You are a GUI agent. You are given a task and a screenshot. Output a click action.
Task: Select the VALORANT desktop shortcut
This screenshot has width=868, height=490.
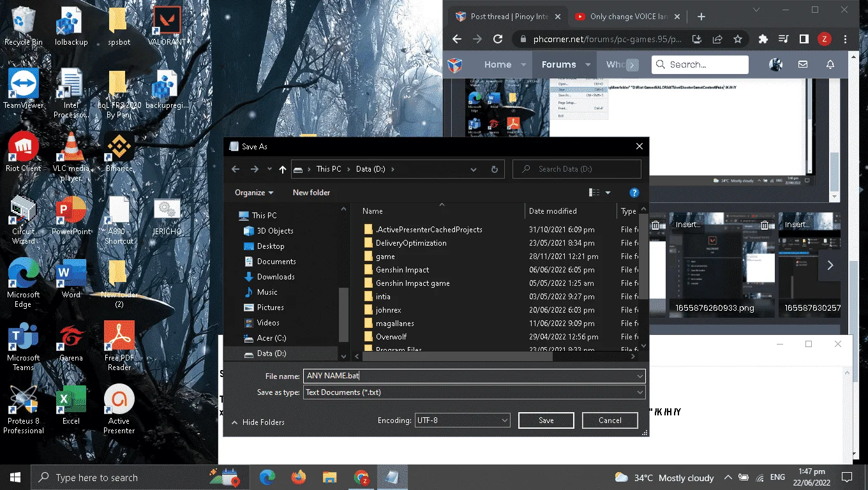click(167, 27)
